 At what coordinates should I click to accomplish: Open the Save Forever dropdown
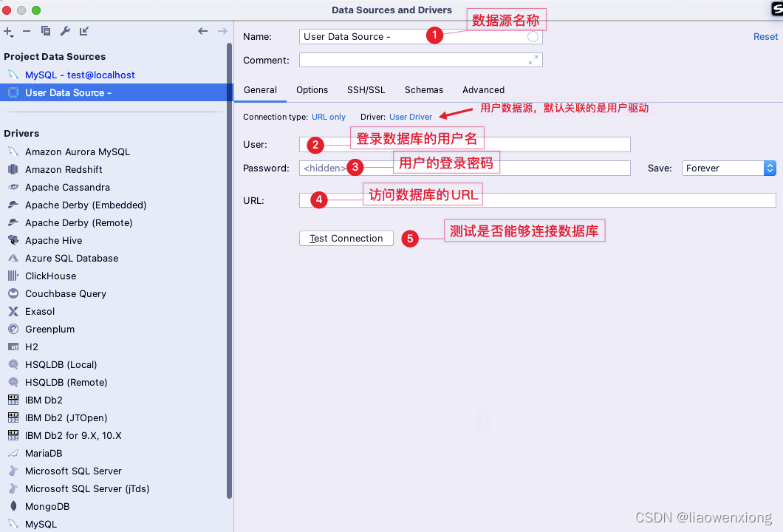[728, 168]
